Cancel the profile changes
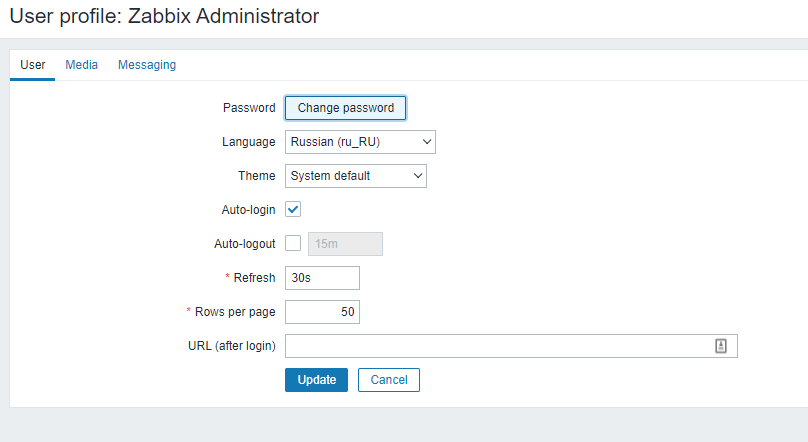808x442 pixels. 389,380
